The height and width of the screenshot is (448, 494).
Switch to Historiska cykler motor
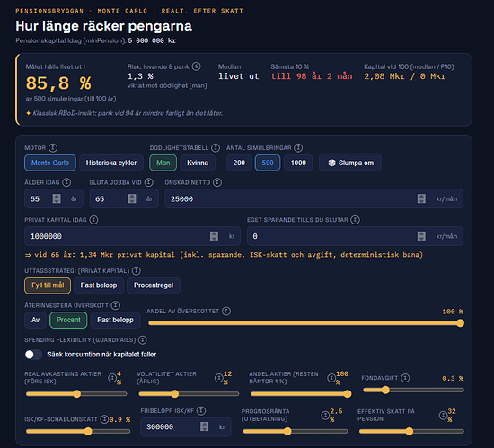pos(111,163)
